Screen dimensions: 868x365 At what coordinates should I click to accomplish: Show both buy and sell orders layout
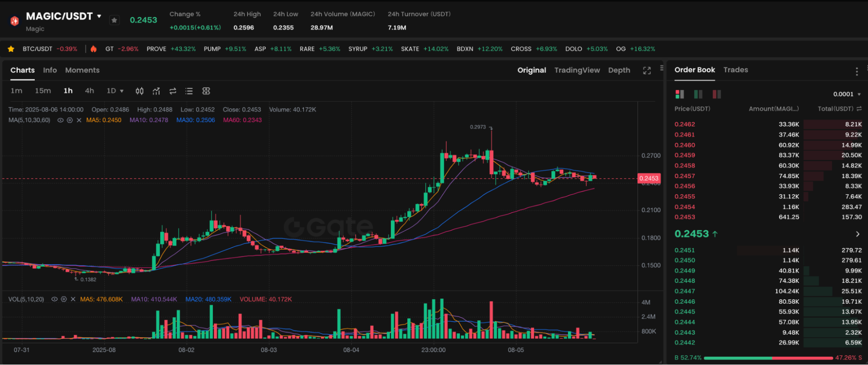coord(680,94)
